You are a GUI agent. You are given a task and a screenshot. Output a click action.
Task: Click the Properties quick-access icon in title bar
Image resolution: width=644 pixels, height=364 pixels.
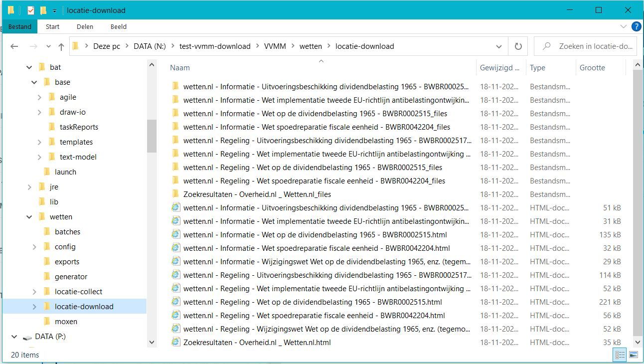point(31,10)
